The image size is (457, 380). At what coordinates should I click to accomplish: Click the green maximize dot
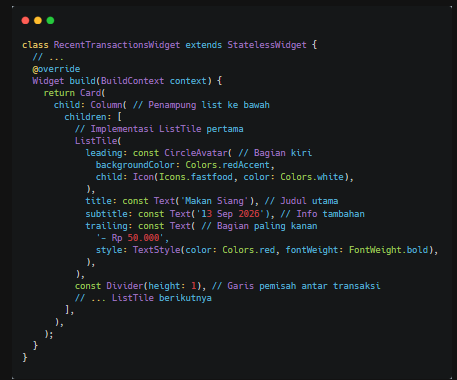pos(50,21)
